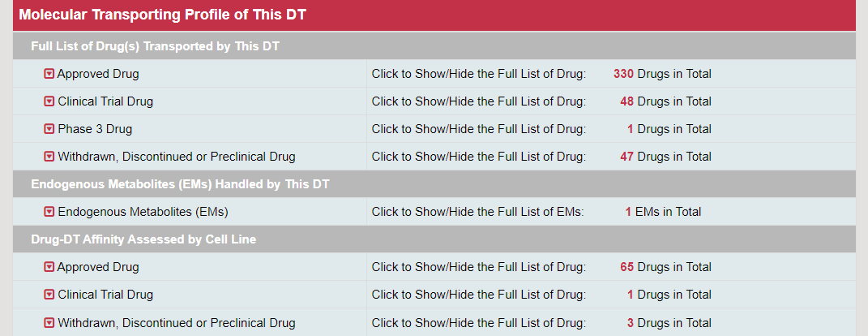Click red arrow icon beside cell-line Withdrawn, Discontinued drug
Viewport: 868px width, 336px height.
pos(49,323)
